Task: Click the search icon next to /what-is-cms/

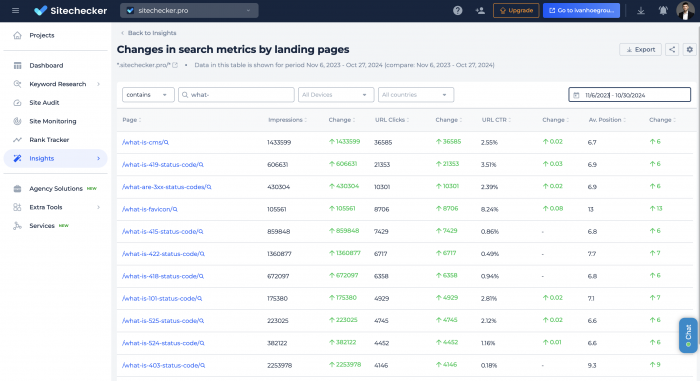Action: tap(167, 142)
